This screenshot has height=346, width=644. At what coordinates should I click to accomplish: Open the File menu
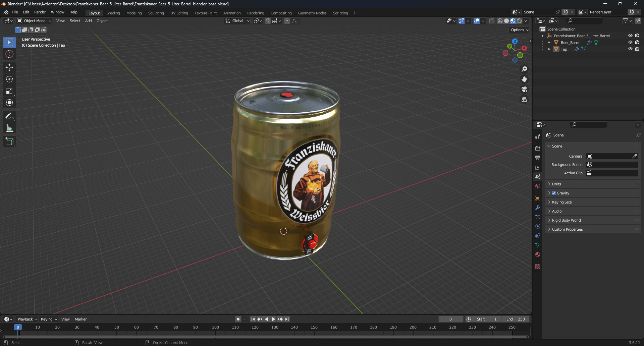15,12
